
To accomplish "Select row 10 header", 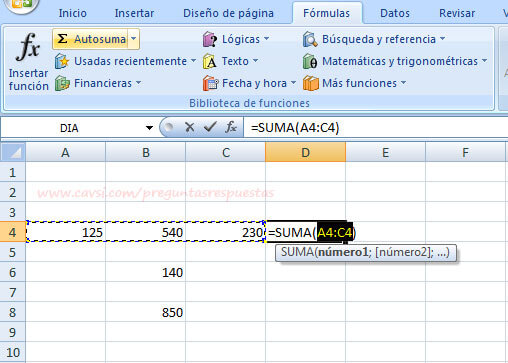I will point(13,352).
